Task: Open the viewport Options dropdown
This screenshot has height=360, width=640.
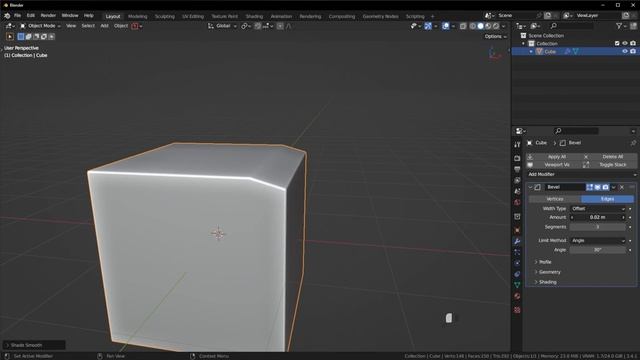Action: tap(496, 37)
